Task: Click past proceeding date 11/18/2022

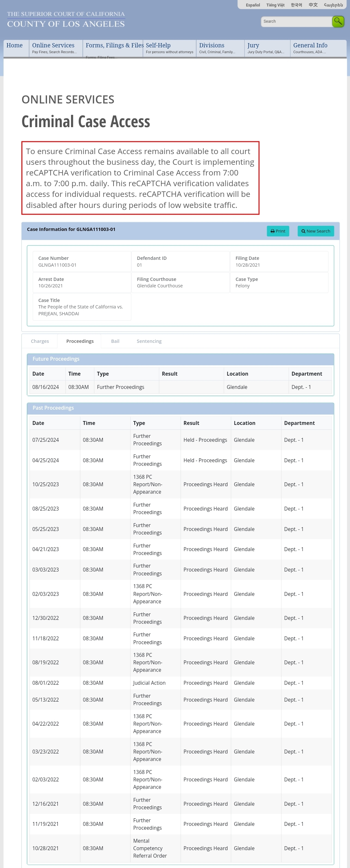Action: pos(45,638)
